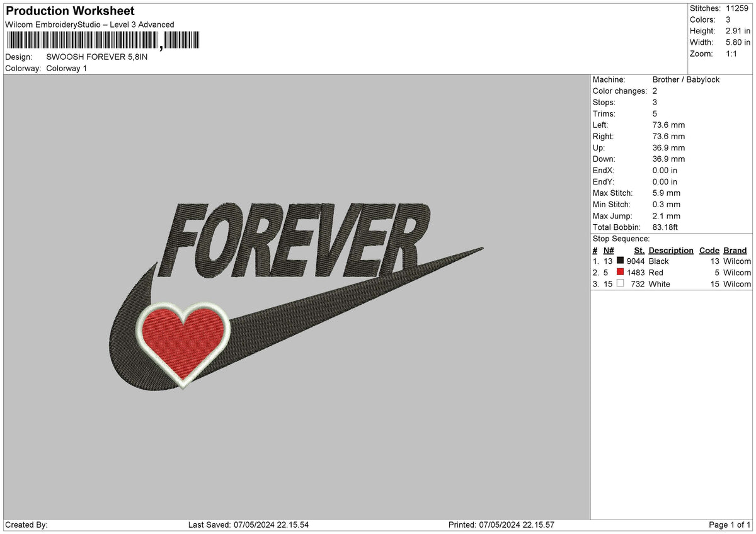Click the Left value '73.6 mm'

coord(668,125)
